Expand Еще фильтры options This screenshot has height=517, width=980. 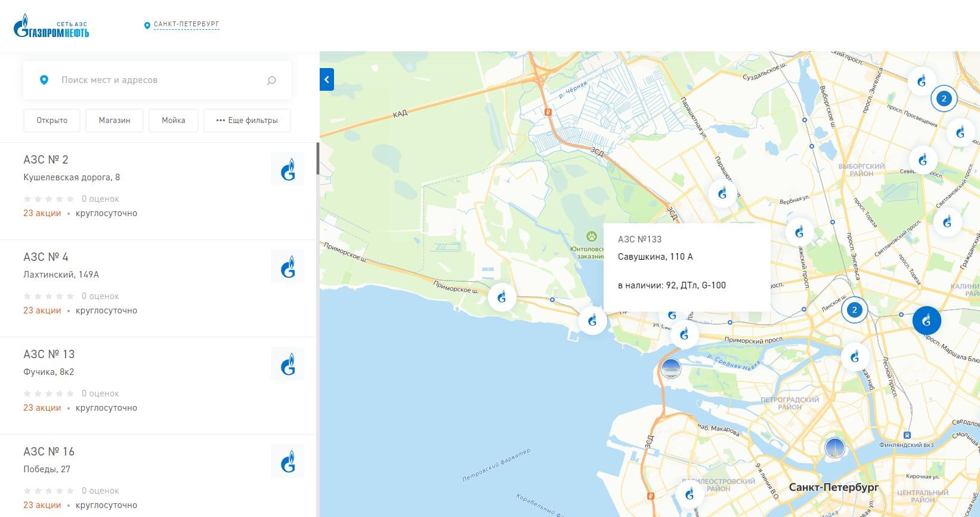coord(247,120)
